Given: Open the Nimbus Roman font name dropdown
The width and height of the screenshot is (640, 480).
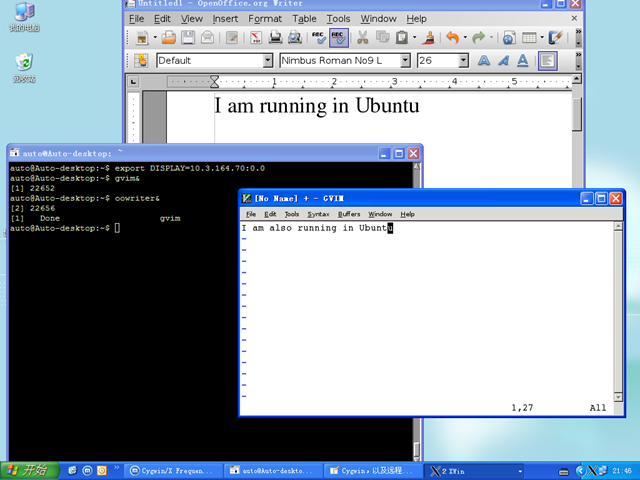Looking at the screenshot, I should (x=405, y=61).
